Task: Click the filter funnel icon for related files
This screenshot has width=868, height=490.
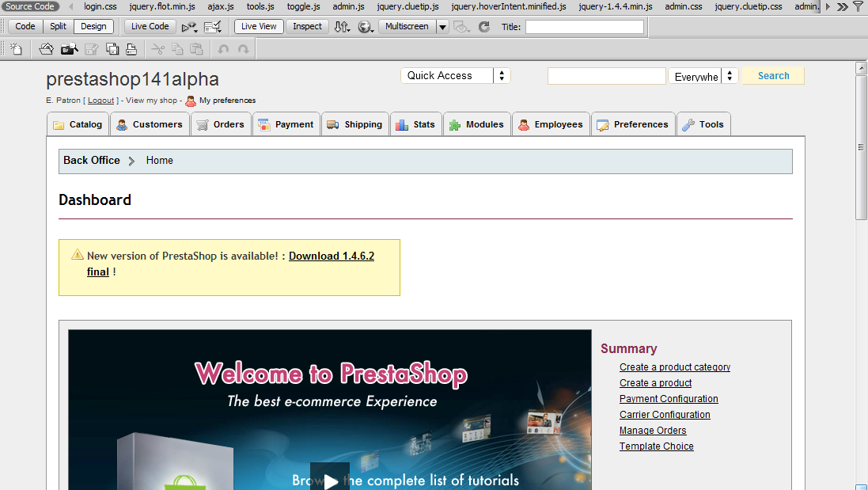Action: 859,6
